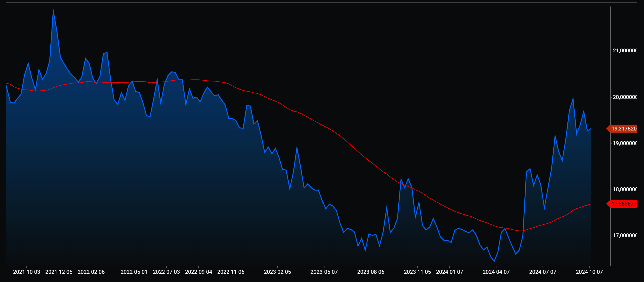Click the 2023-11-05 date label
The height and width of the screenshot is (282, 644).
pos(417,272)
